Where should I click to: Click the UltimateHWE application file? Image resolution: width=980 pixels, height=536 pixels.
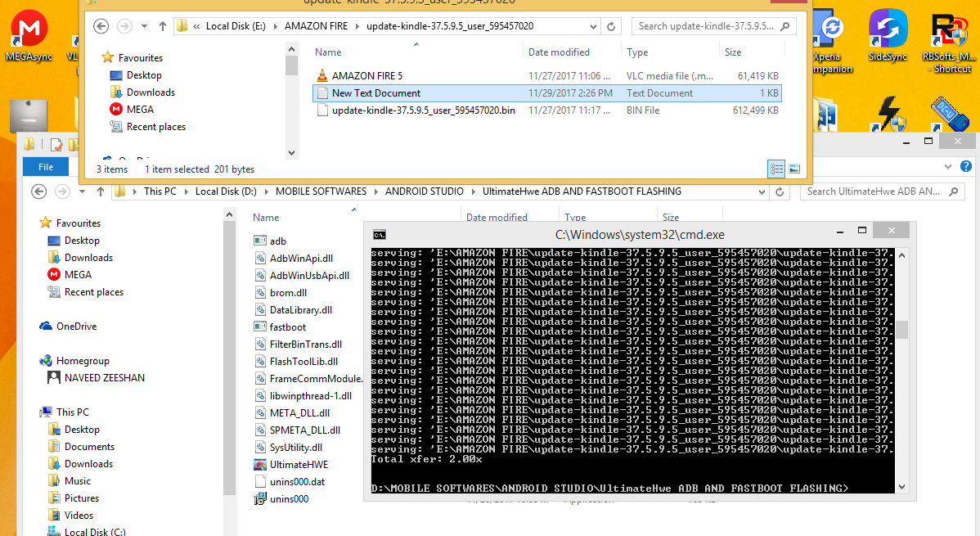(x=299, y=465)
